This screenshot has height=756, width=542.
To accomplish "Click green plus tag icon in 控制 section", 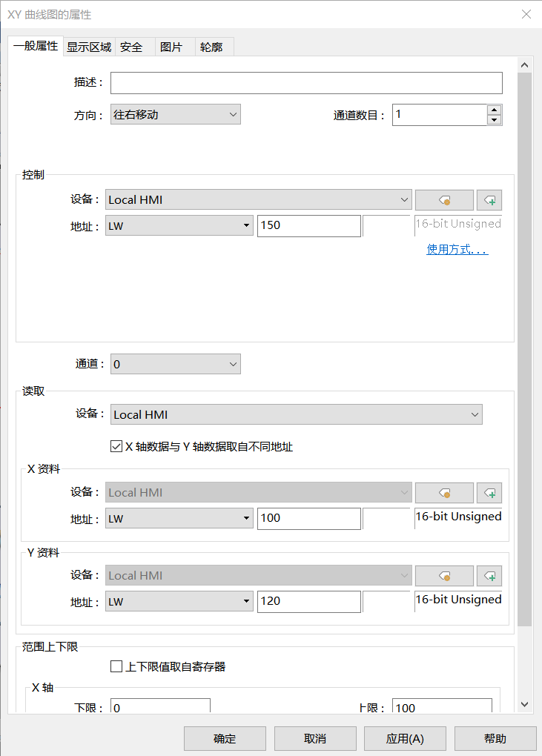I will [x=489, y=199].
